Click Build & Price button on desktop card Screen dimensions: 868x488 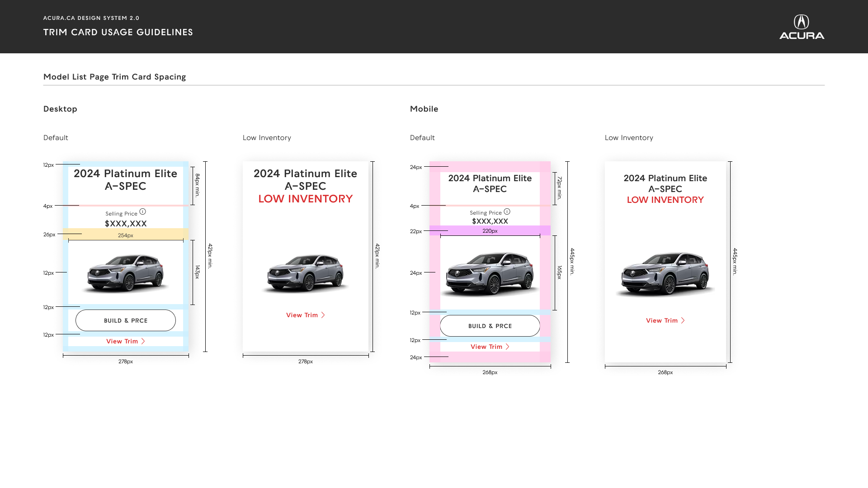(126, 320)
